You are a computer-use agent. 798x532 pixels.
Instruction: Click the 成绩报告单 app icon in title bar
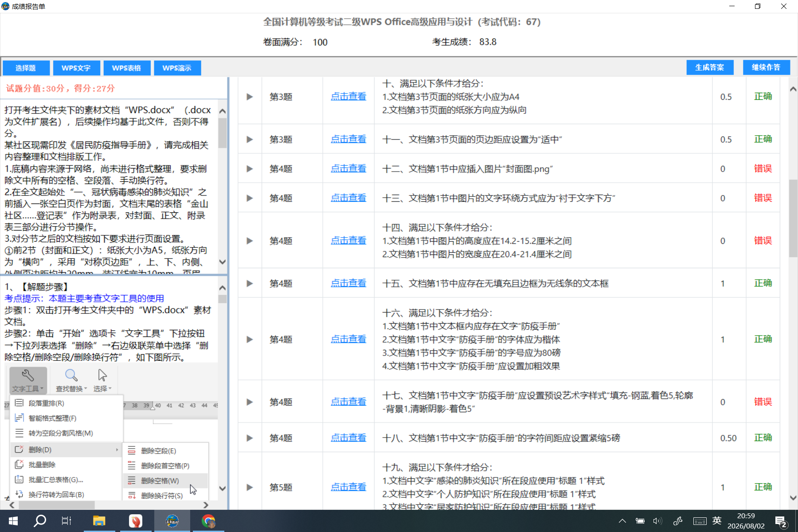tap(5, 6)
